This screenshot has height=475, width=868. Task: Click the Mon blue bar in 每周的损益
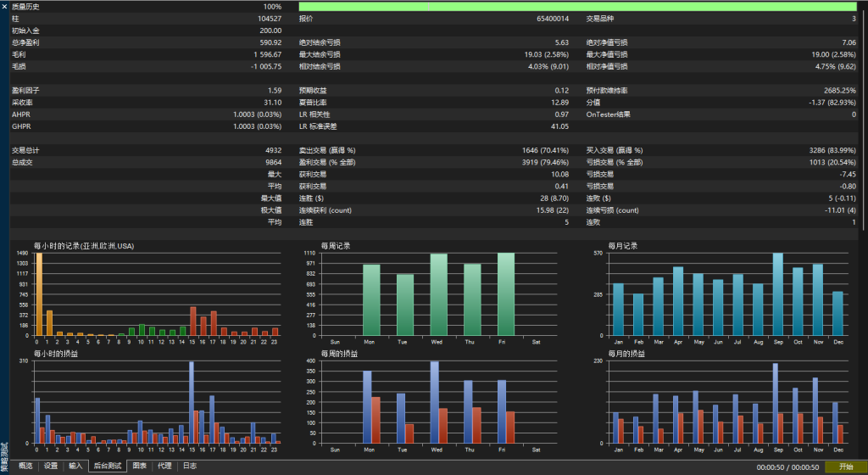[x=367, y=406]
